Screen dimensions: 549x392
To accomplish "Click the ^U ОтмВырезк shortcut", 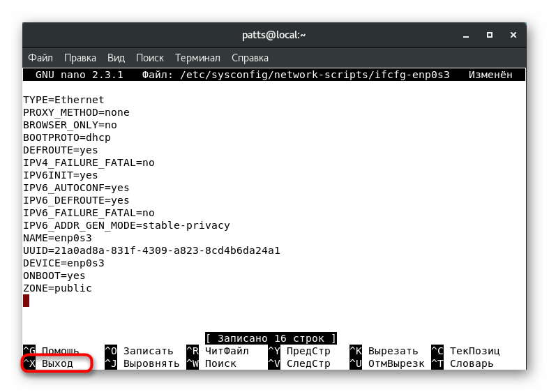I will point(387,363).
